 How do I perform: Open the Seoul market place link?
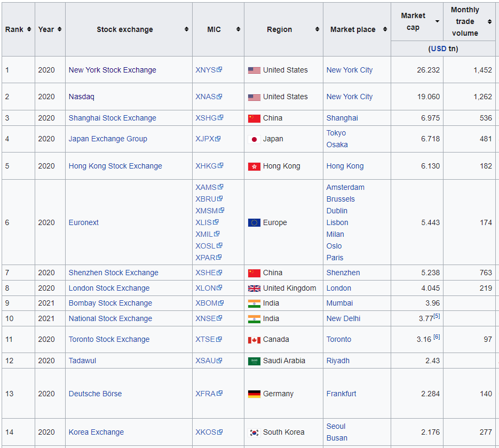pyautogui.click(x=336, y=426)
